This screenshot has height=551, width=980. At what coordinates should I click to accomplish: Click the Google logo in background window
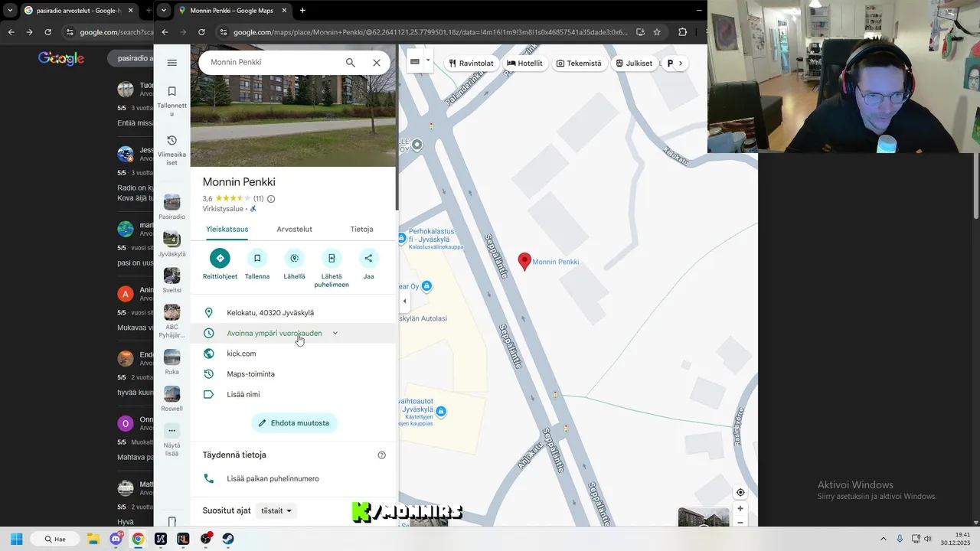coord(61,59)
